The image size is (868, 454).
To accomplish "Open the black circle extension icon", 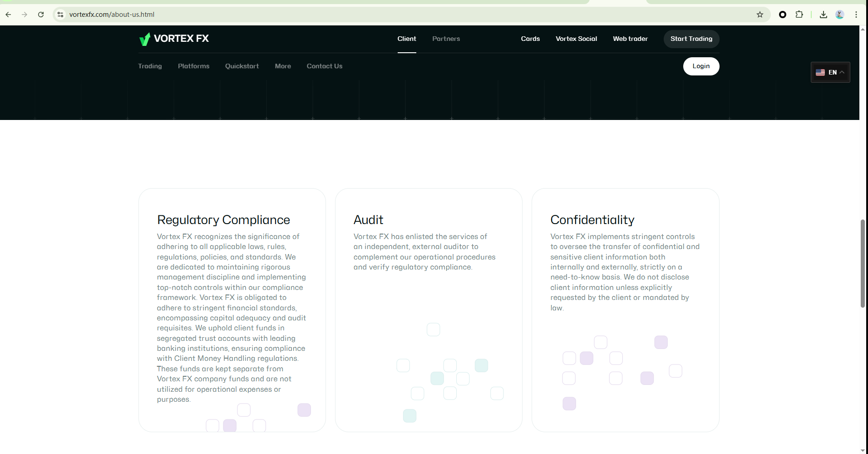I will pos(783,15).
